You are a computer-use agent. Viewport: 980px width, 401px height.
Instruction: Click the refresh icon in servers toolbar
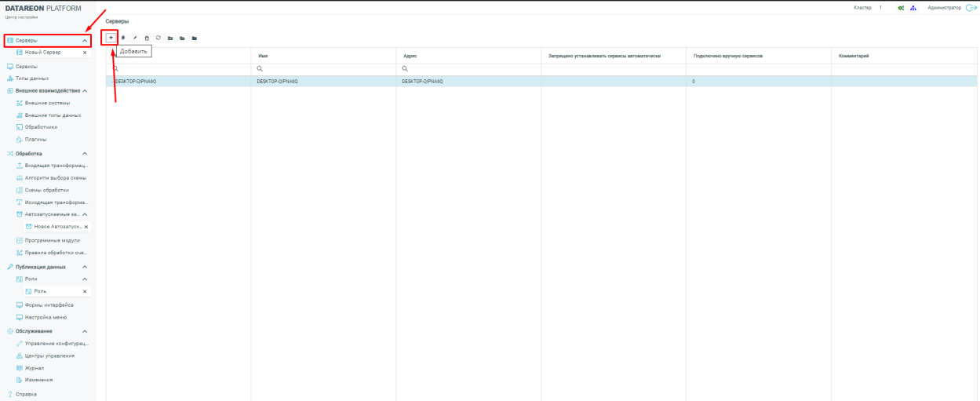click(x=158, y=38)
